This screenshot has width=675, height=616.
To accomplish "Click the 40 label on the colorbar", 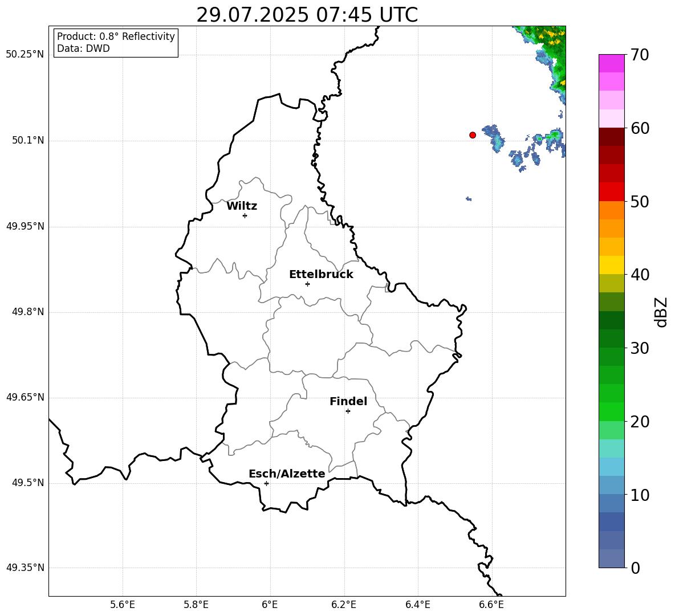I will (640, 275).
